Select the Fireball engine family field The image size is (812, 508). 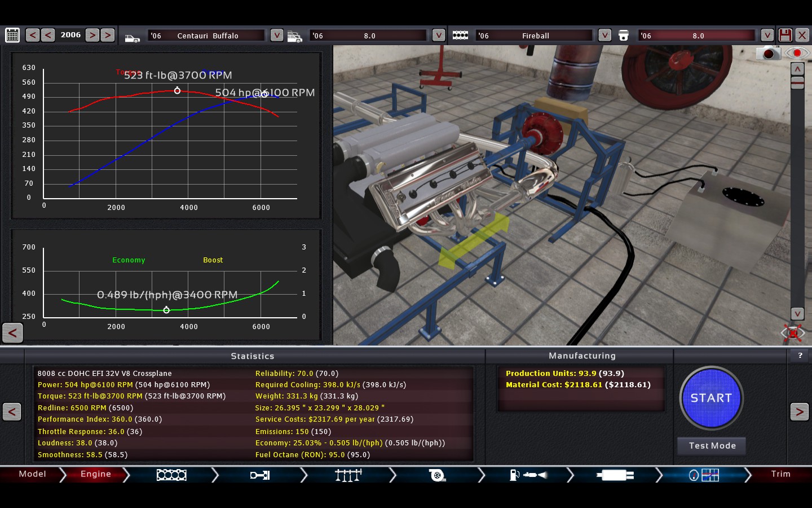coord(534,36)
